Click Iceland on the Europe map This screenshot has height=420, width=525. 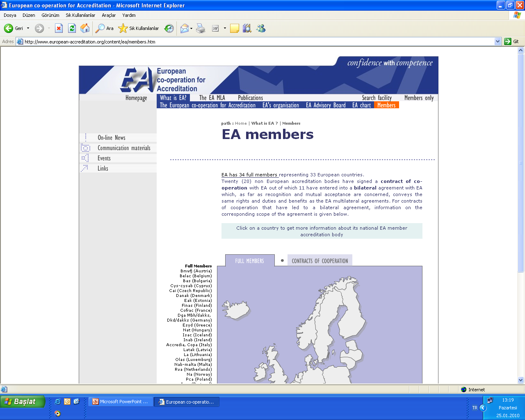click(x=235, y=310)
